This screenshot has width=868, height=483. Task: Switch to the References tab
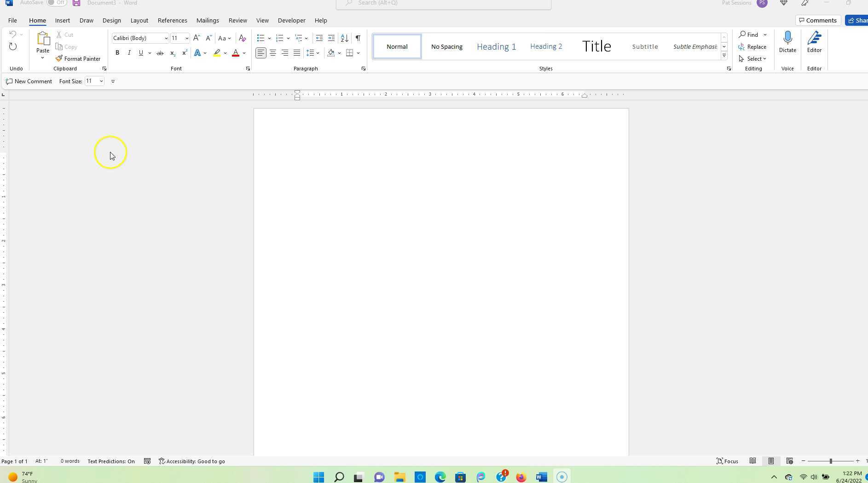pyautogui.click(x=172, y=21)
